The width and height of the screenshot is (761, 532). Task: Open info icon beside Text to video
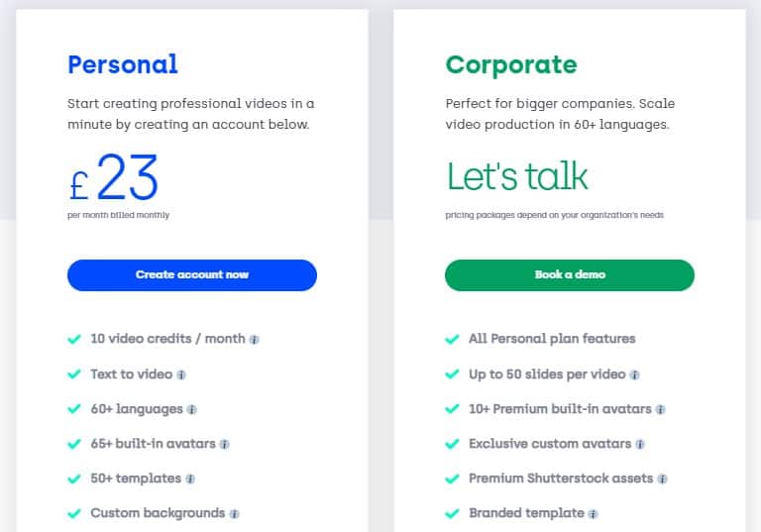click(181, 374)
